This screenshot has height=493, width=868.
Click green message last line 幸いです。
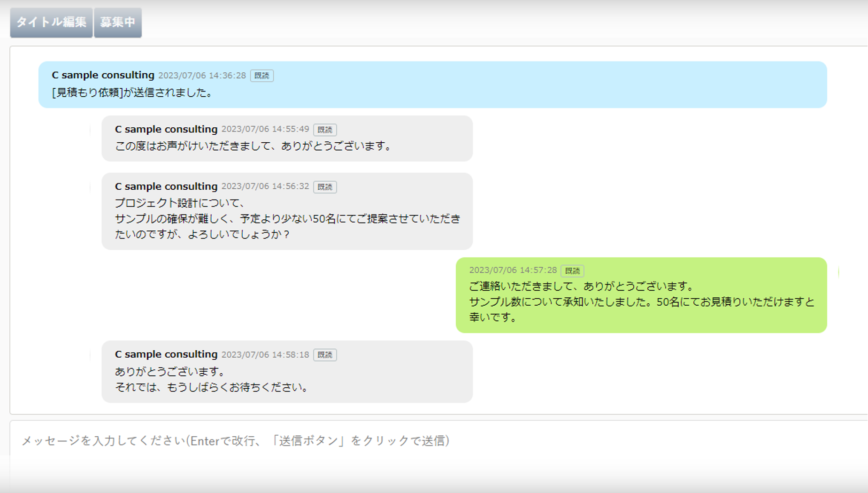click(493, 317)
